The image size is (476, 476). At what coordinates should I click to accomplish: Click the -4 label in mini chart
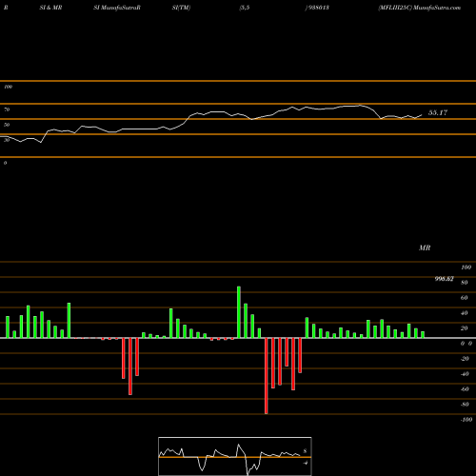[306, 463]
